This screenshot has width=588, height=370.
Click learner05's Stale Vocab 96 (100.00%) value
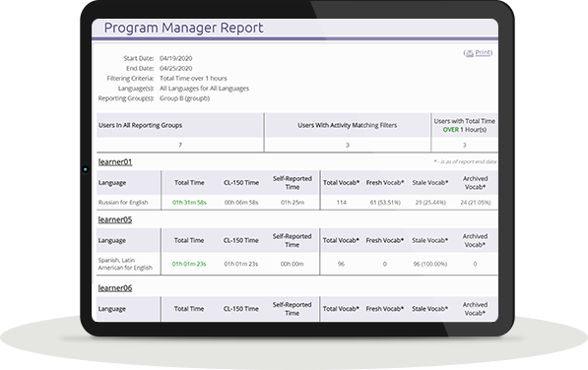pos(430,264)
